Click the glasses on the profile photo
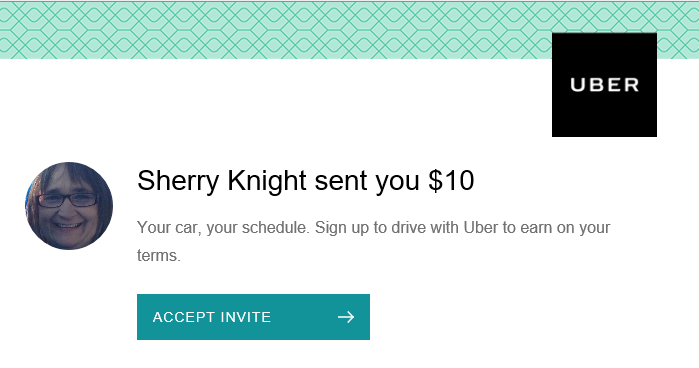This screenshot has width=699, height=368. [68, 200]
